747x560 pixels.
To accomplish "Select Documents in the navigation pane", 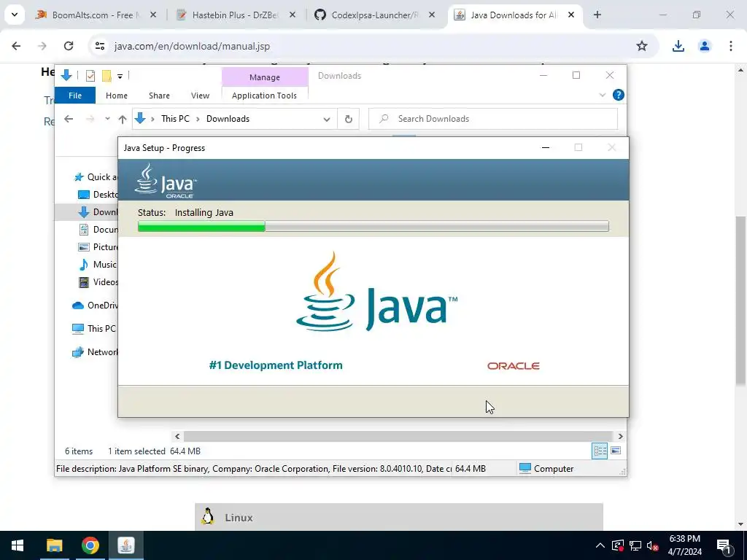I will (98, 230).
